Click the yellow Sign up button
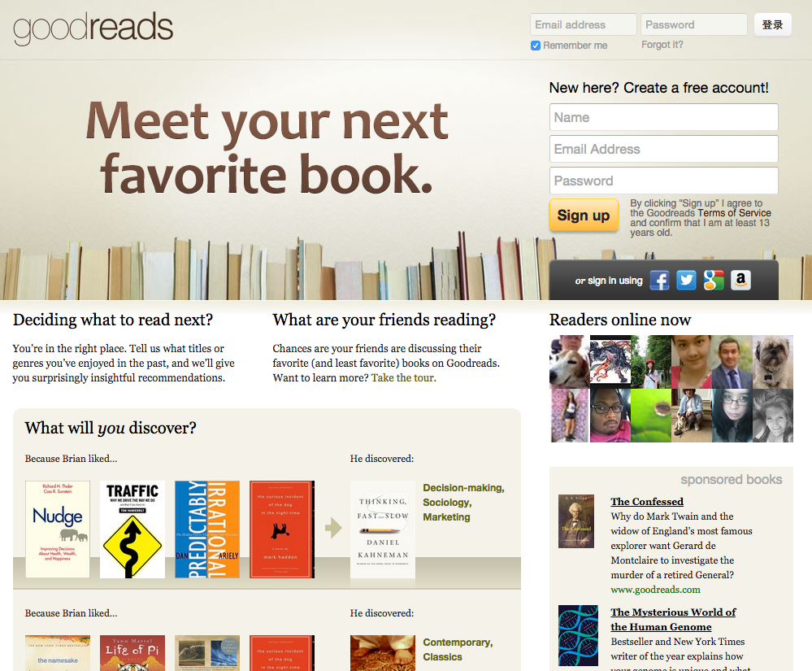Viewport: 812px width, 671px height. [584, 215]
